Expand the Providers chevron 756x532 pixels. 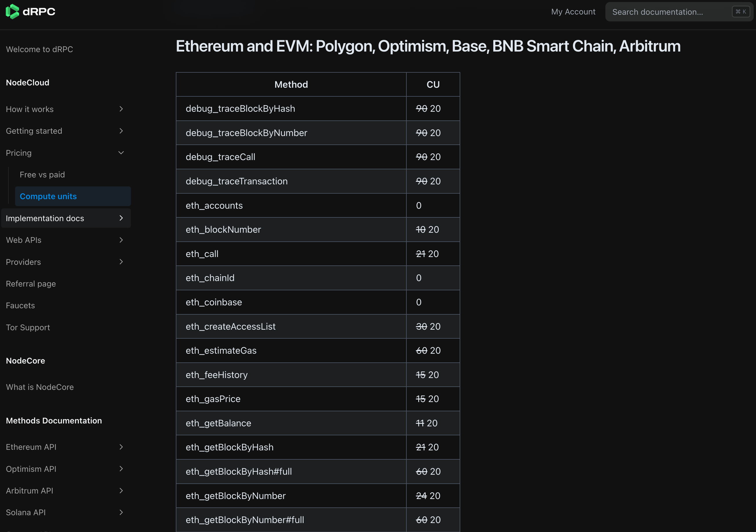pyautogui.click(x=121, y=262)
